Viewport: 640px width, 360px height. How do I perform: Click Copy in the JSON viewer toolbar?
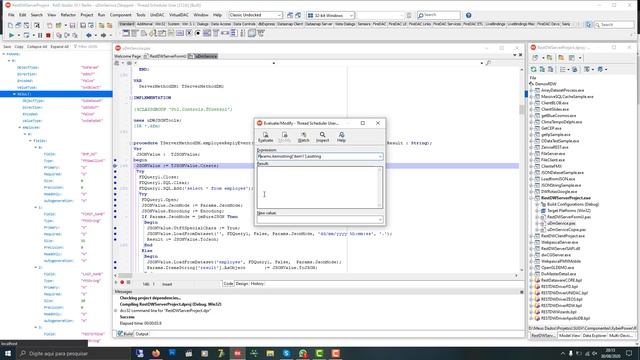19,47
